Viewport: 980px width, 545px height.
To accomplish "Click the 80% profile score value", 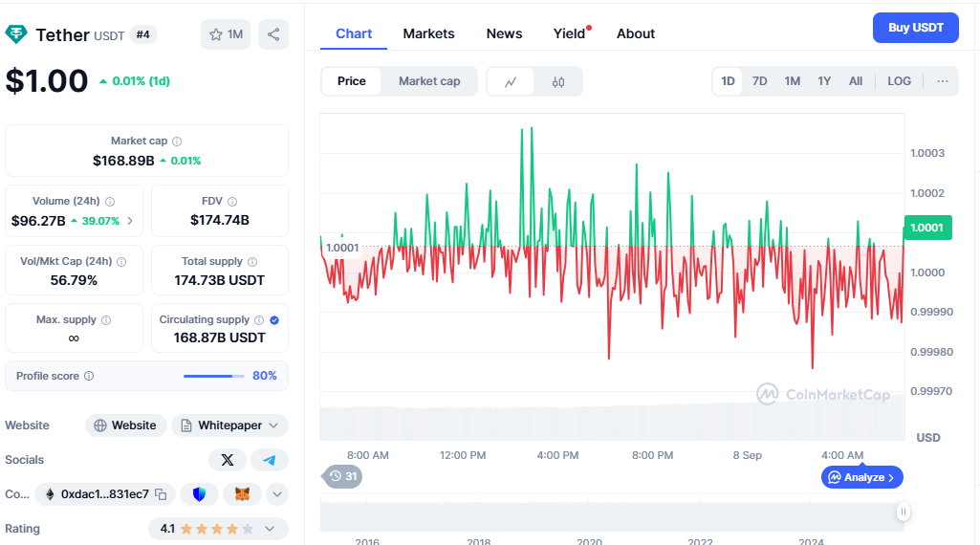I will pos(265,376).
